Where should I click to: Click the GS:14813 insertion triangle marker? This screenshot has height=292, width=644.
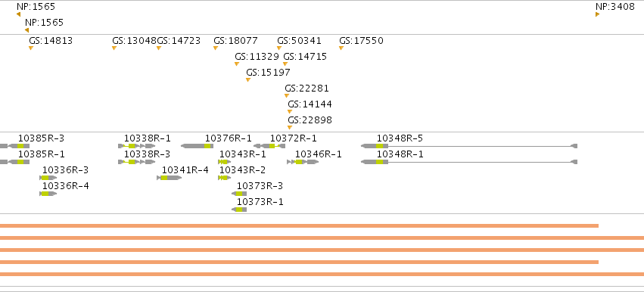(31, 48)
